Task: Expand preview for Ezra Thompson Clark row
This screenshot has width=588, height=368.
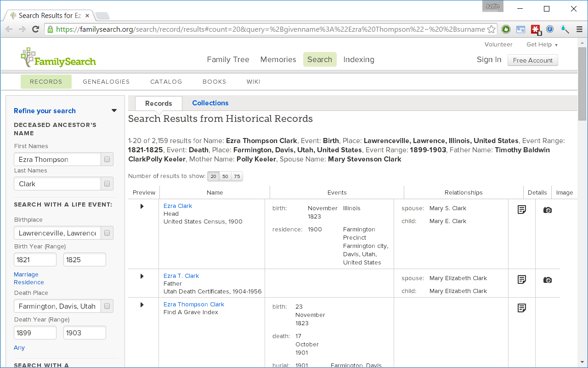Action: (x=142, y=305)
